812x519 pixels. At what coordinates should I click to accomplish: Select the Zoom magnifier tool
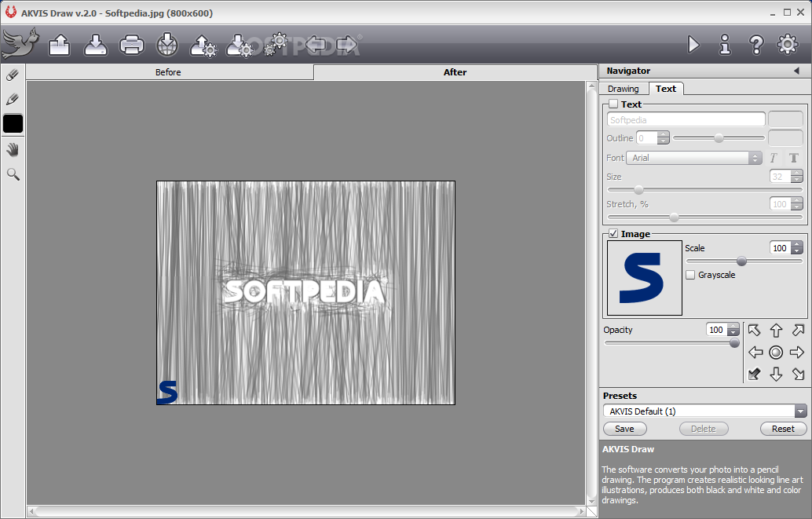[13, 174]
